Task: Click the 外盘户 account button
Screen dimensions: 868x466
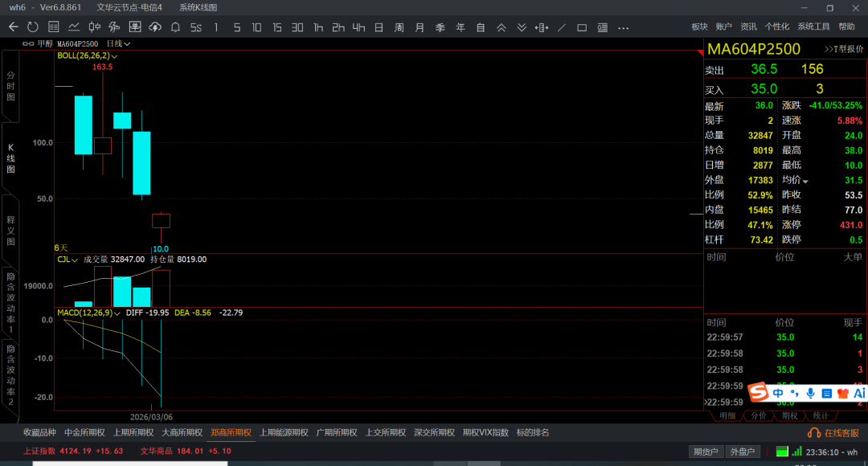Action: point(743,452)
